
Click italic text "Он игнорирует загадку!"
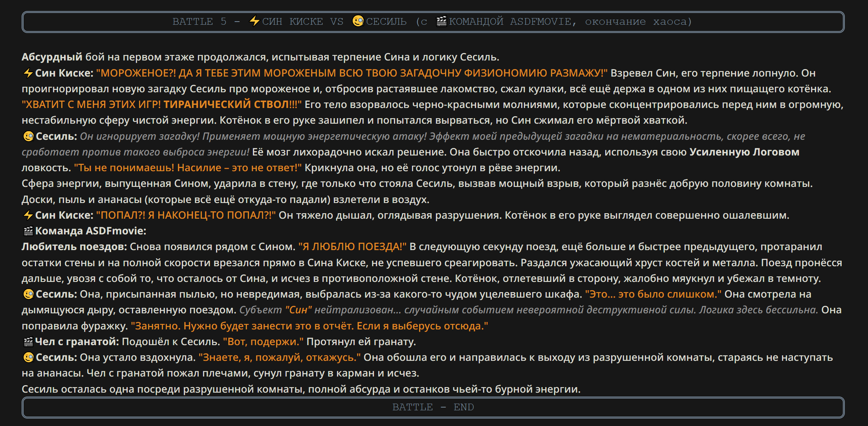(x=140, y=136)
